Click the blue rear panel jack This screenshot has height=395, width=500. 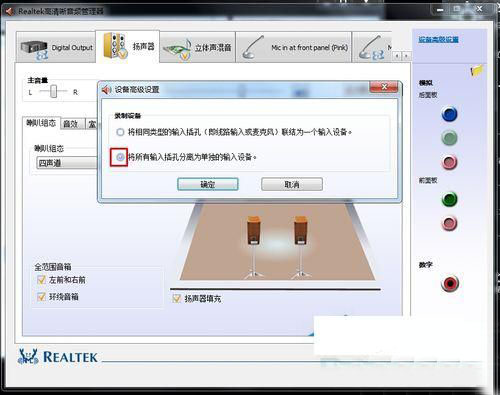click(449, 114)
